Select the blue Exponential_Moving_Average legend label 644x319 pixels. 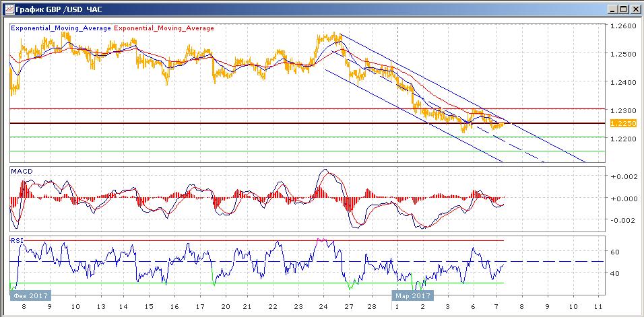[x=61, y=28]
